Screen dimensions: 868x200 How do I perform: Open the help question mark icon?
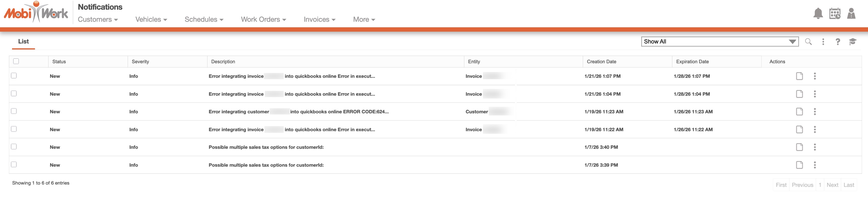coord(838,42)
